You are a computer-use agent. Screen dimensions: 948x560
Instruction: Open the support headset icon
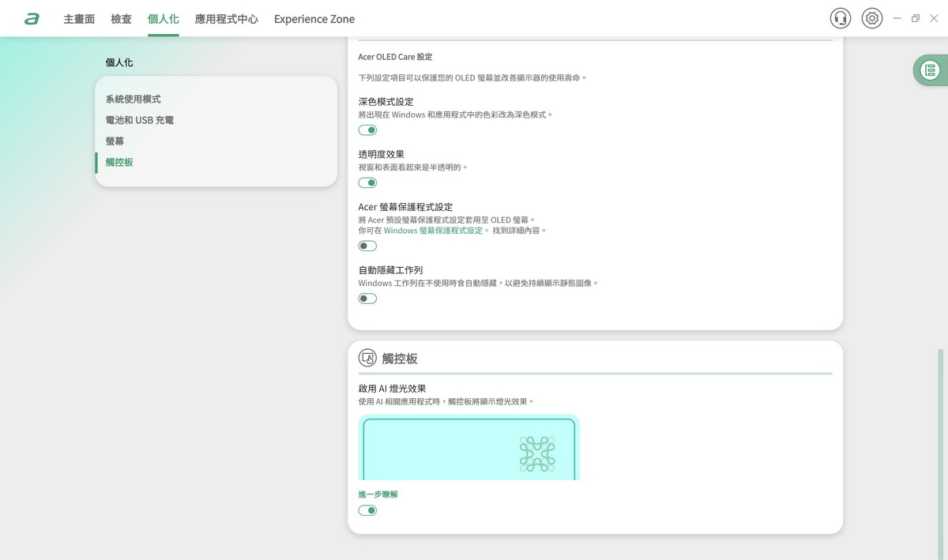pyautogui.click(x=841, y=18)
